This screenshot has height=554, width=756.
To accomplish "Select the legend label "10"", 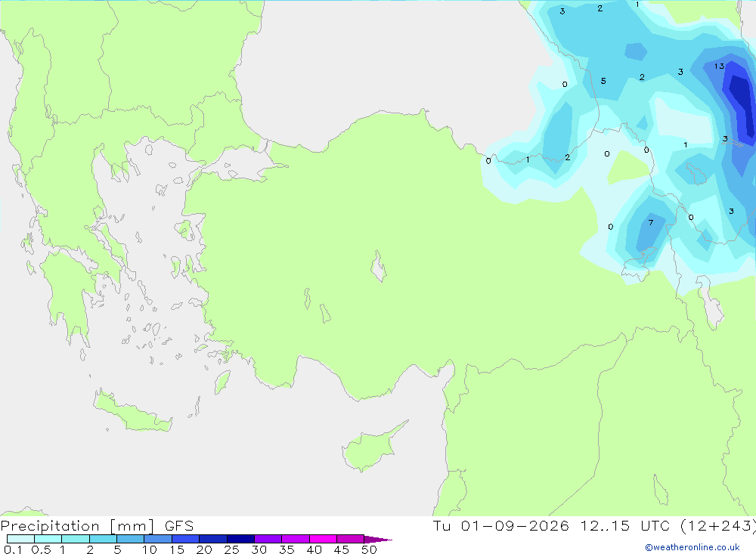I will tap(150, 549).
